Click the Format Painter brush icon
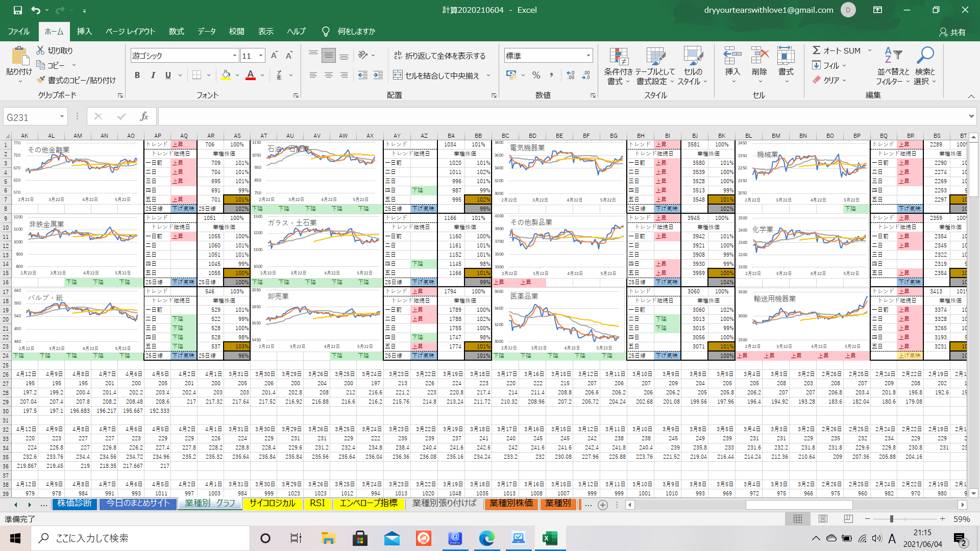Image resolution: width=980 pixels, height=551 pixels. 41,80
